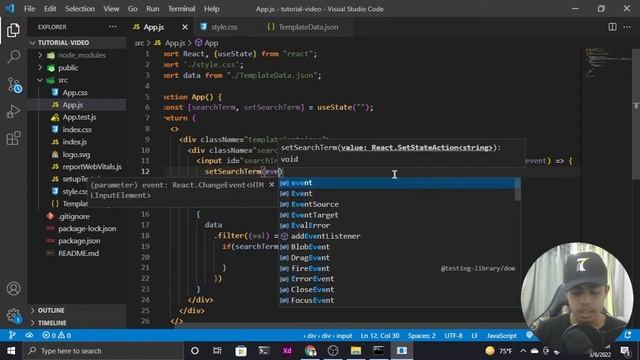
Task: Close the parameter event hover popup
Action: 271,185
